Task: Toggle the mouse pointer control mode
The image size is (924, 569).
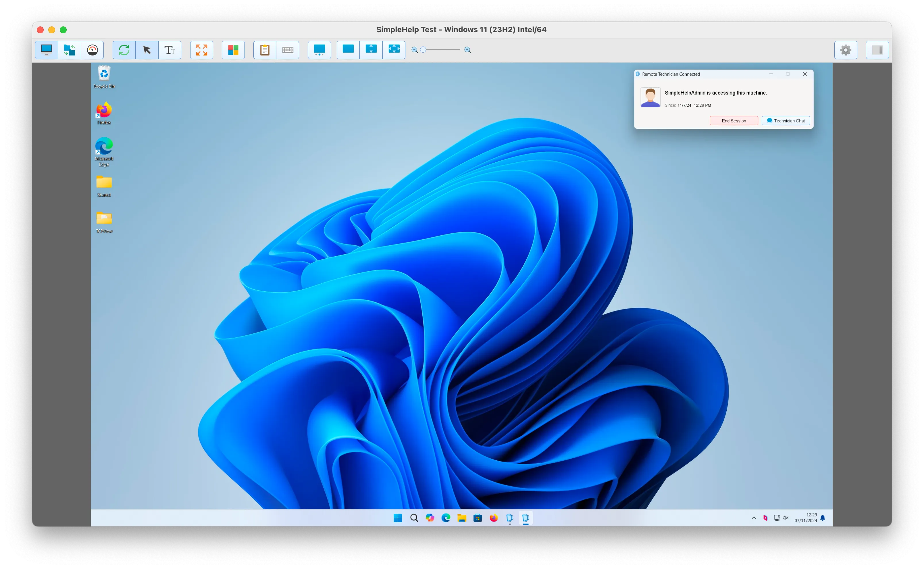Action: click(147, 50)
